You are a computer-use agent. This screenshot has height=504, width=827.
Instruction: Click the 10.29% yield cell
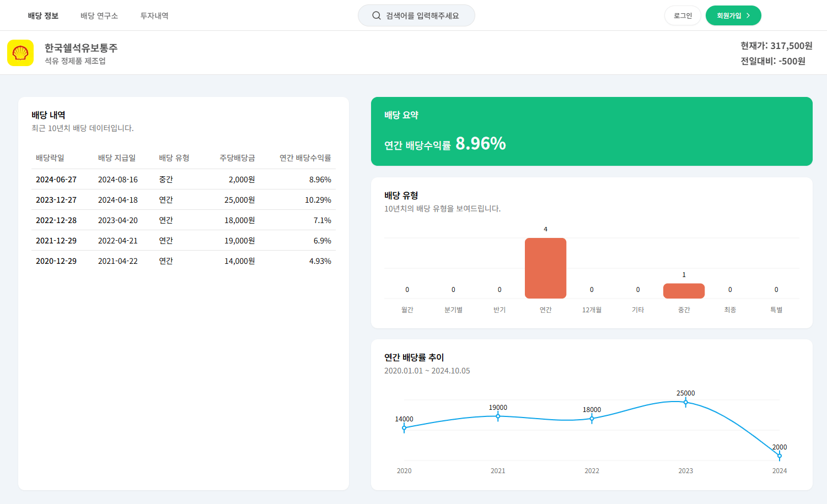pyautogui.click(x=318, y=200)
